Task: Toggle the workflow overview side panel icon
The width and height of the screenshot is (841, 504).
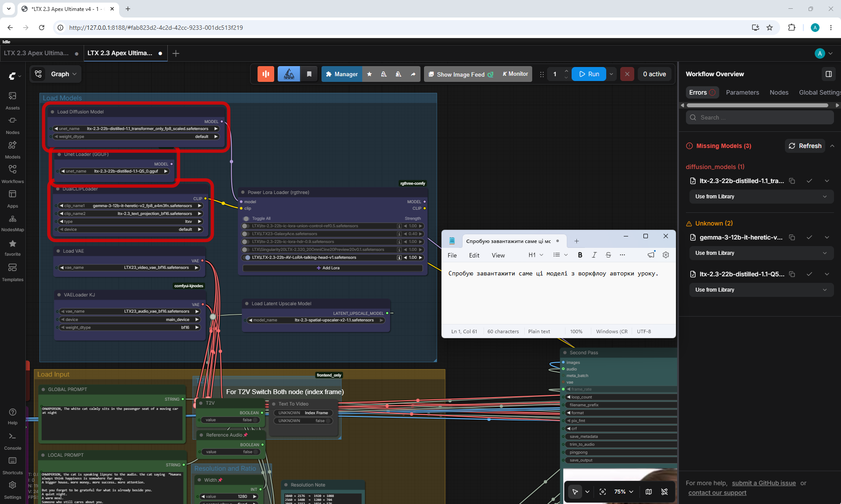Action: 828,74
